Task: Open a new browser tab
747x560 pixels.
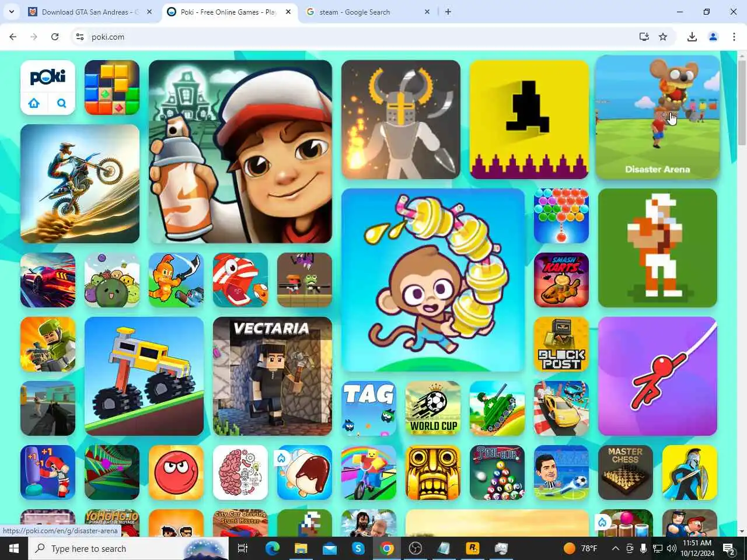Action: (448, 12)
